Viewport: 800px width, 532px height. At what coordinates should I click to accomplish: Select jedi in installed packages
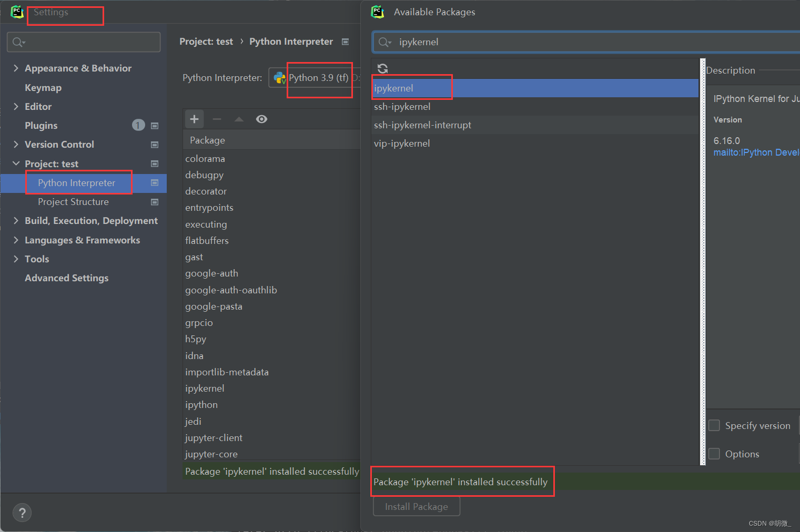coord(271,422)
